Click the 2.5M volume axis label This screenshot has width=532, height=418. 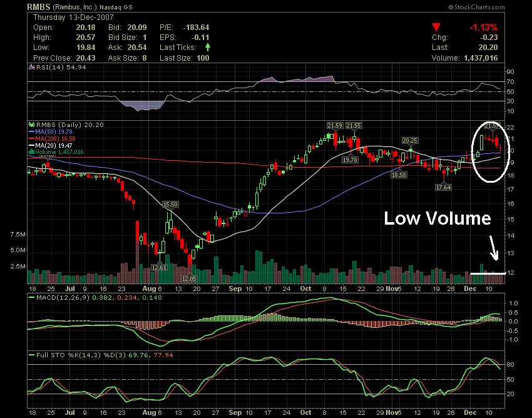point(18,267)
